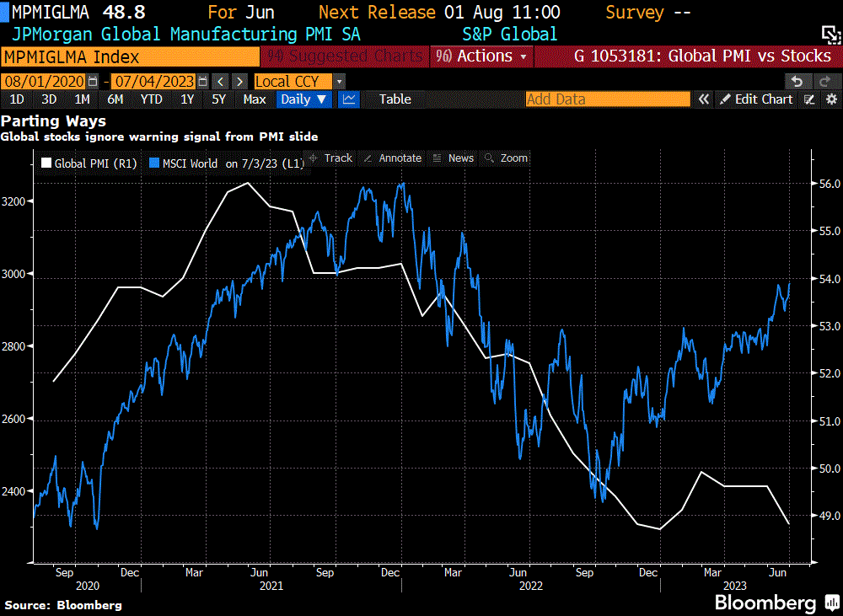Pop out the chart window
Screen dimensions: 843x616
pyautogui.click(x=831, y=35)
